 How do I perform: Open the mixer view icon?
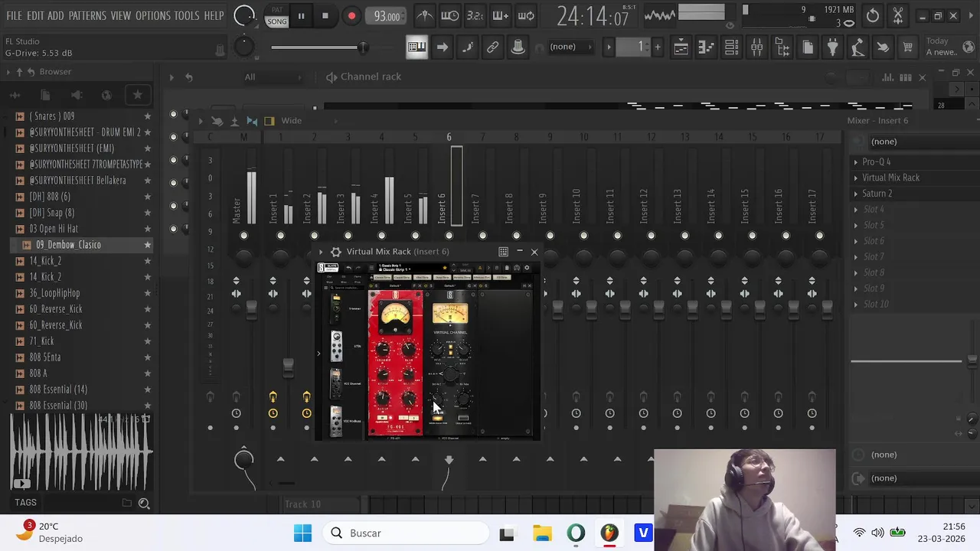(756, 47)
